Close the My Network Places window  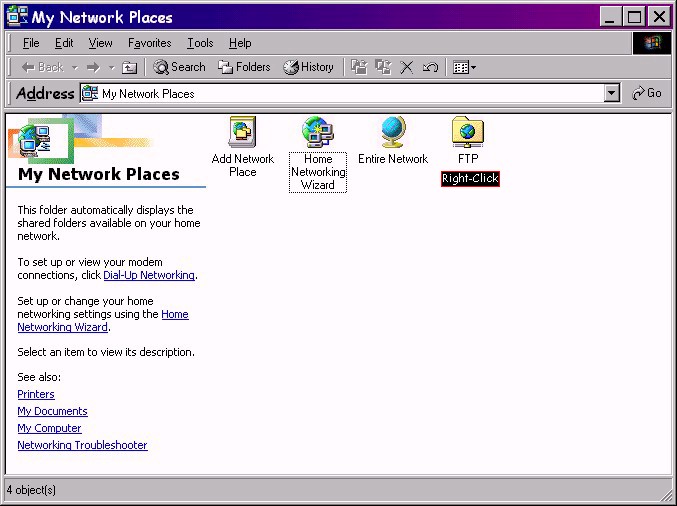click(x=659, y=17)
